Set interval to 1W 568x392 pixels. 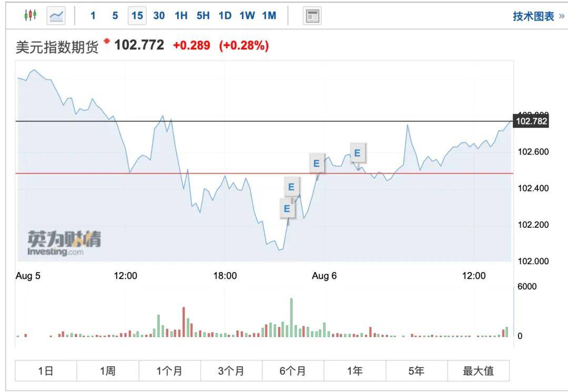[x=247, y=16]
